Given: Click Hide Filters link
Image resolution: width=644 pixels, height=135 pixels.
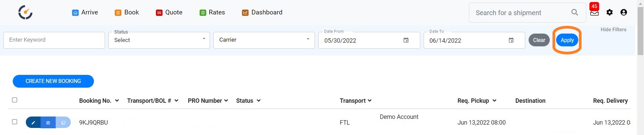Looking at the screenshot, I should (613, 30).
